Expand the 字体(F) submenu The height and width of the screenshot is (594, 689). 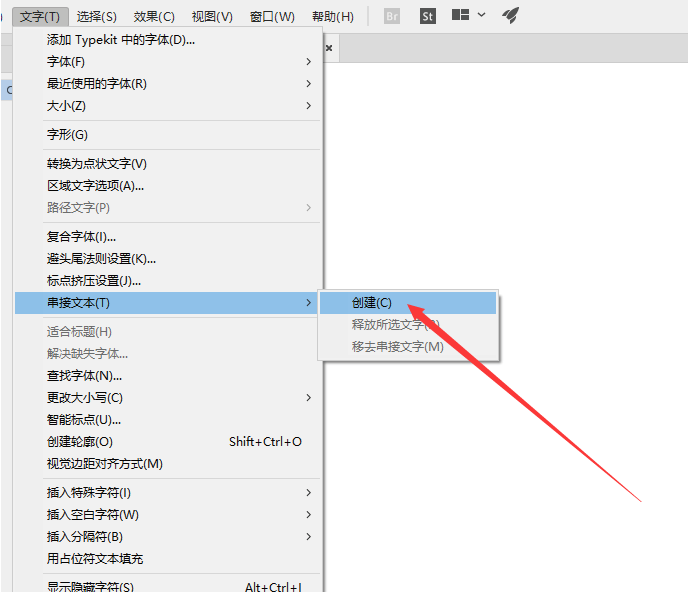[x=168, y=62]
